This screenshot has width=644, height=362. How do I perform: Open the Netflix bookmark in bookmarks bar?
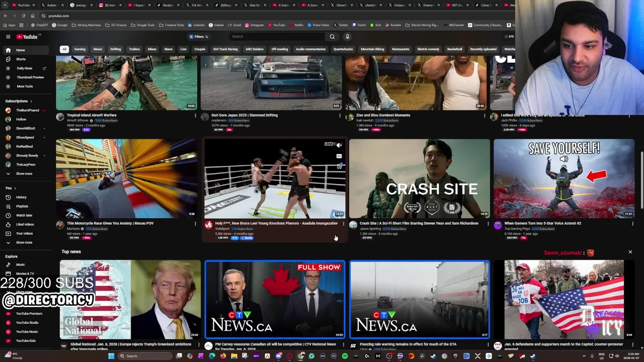click(x=296, y=25)
